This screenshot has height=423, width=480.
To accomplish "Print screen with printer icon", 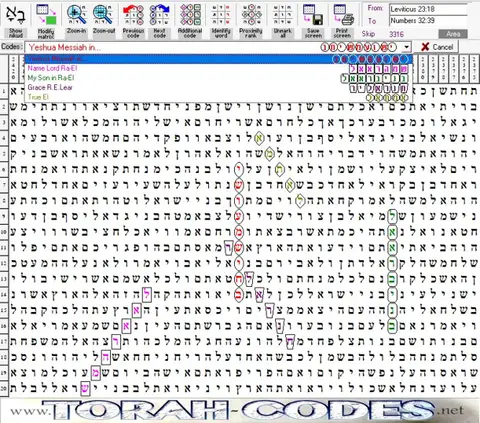I will (x=343, y=20).
